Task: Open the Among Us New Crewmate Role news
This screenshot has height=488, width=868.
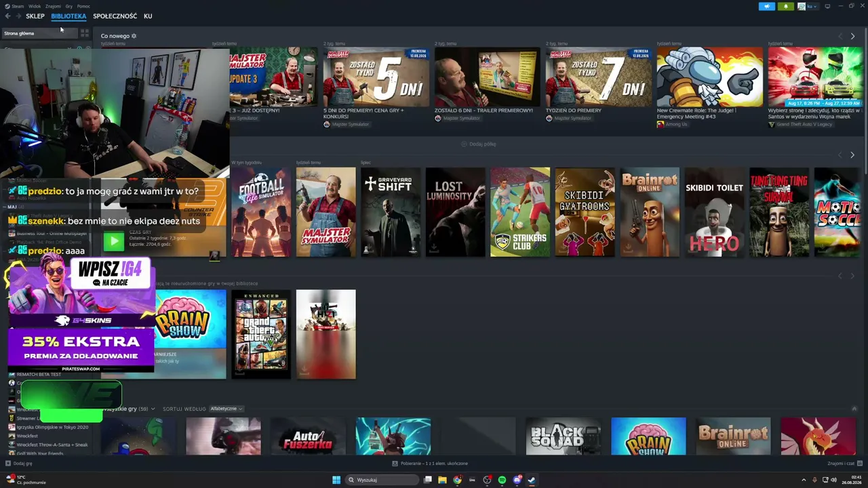Action: [710, 77]
